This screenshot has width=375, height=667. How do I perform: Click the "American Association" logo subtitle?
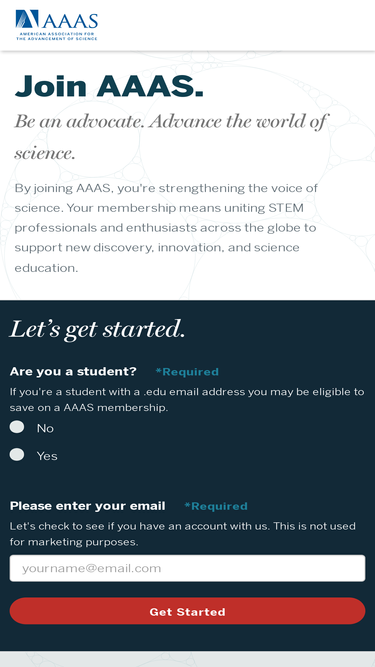click(57, 36)
